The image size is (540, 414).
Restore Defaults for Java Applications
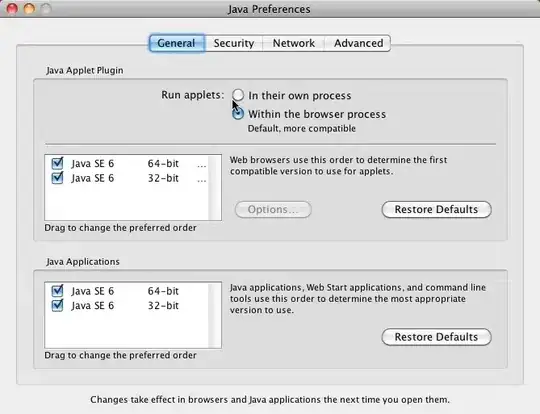436,337
